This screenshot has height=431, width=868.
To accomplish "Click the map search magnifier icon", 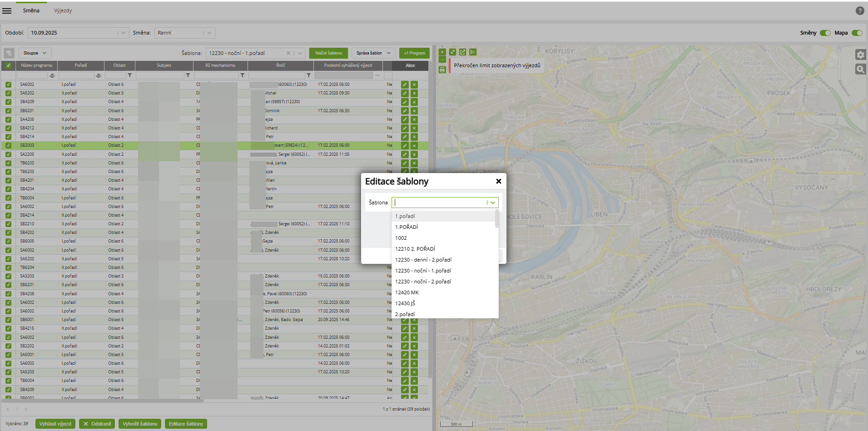I will (860, 69).
